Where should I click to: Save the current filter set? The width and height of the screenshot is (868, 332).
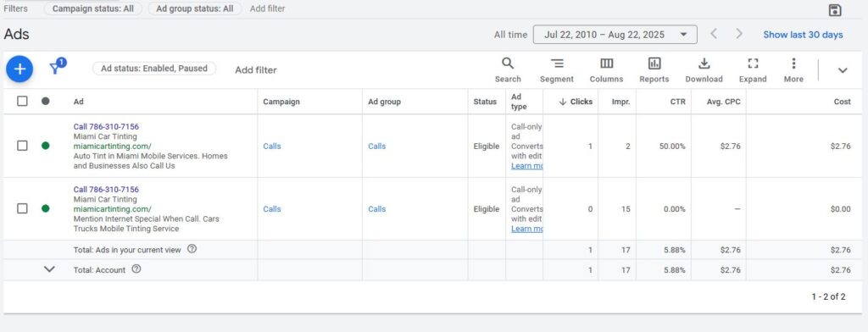click(835, 10)
